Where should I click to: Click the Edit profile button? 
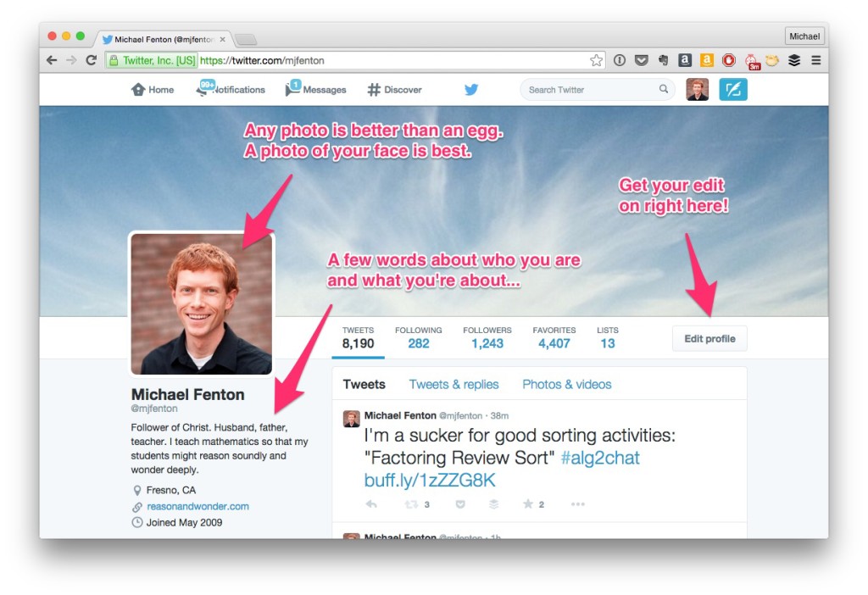(x=709, y=337)
